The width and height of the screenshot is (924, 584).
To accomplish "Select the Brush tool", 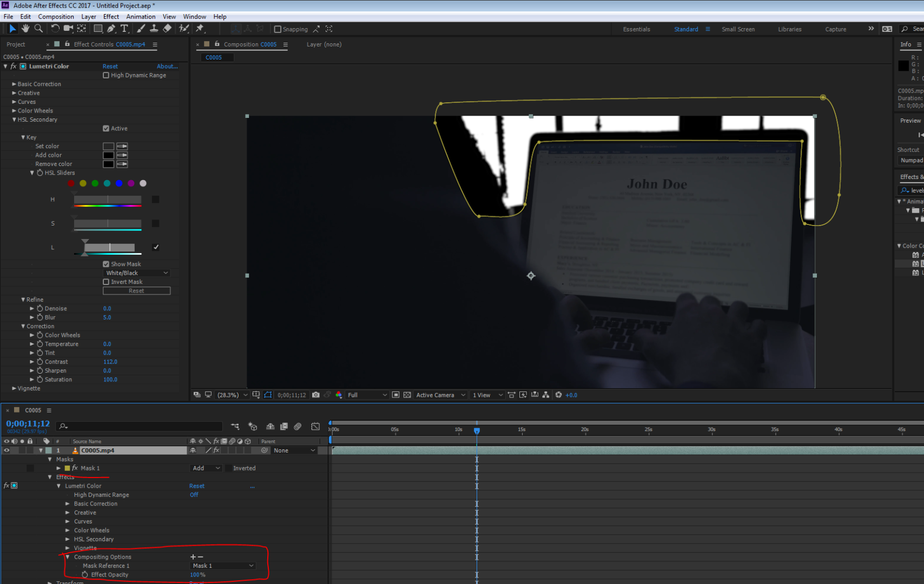I will (x=141, y=29).
